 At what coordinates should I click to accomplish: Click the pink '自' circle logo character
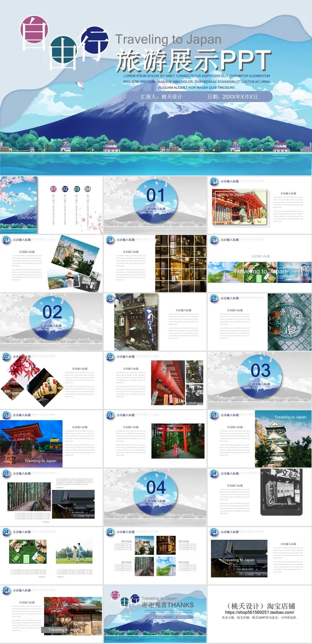(34, 30)
